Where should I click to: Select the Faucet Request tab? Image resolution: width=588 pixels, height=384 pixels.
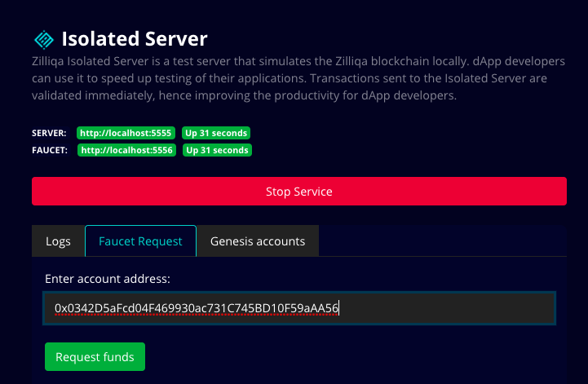(x=140, y=241)
